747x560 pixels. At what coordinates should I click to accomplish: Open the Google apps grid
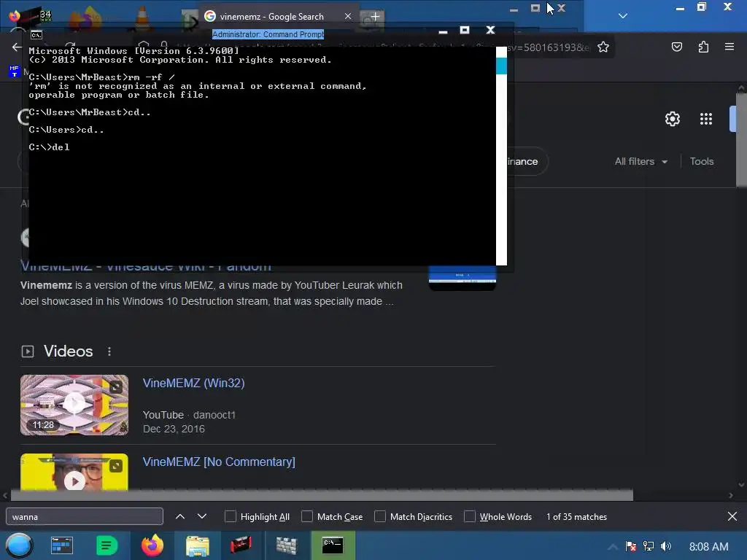tap(706, 119)
